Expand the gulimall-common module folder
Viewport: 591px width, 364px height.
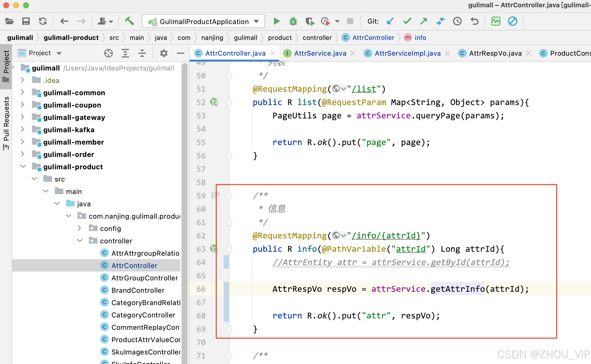[x=22, y=93]
